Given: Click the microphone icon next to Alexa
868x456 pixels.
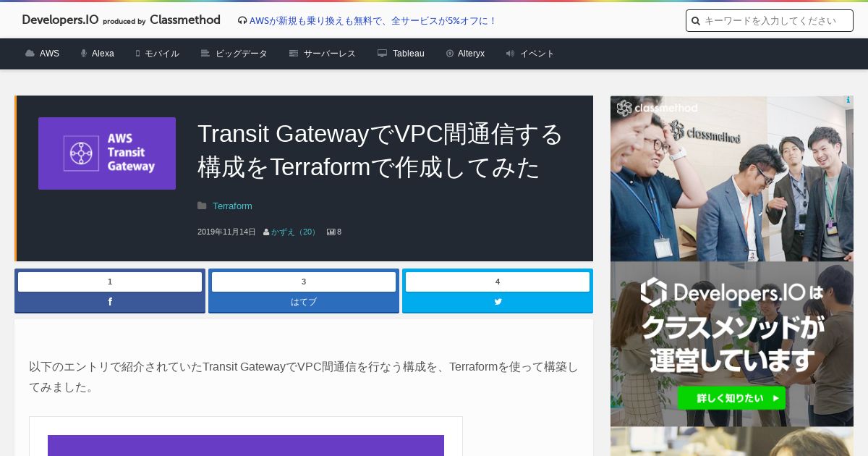Looking at the screenshot, I should coord(84,54).
